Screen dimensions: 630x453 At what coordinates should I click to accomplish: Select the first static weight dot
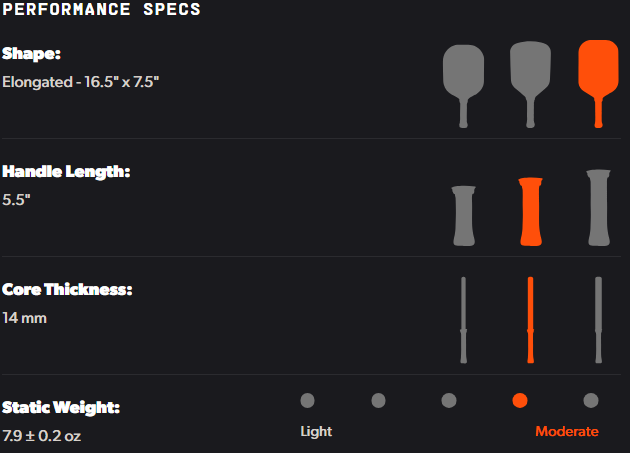[307, 400]
